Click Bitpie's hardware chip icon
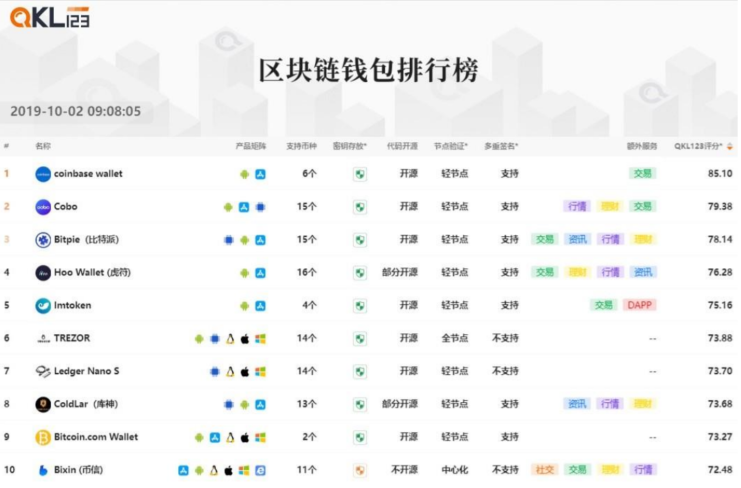 [229, 240]
